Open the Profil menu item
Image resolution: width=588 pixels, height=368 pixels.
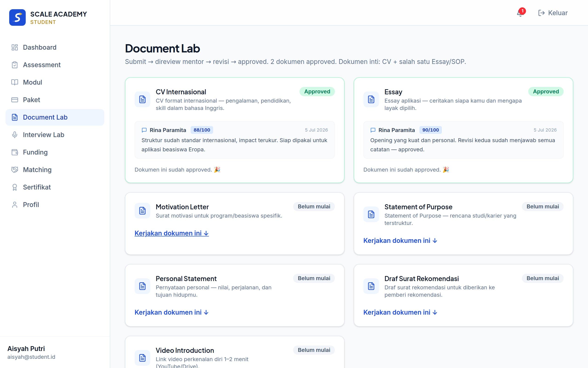click(55, 205)
